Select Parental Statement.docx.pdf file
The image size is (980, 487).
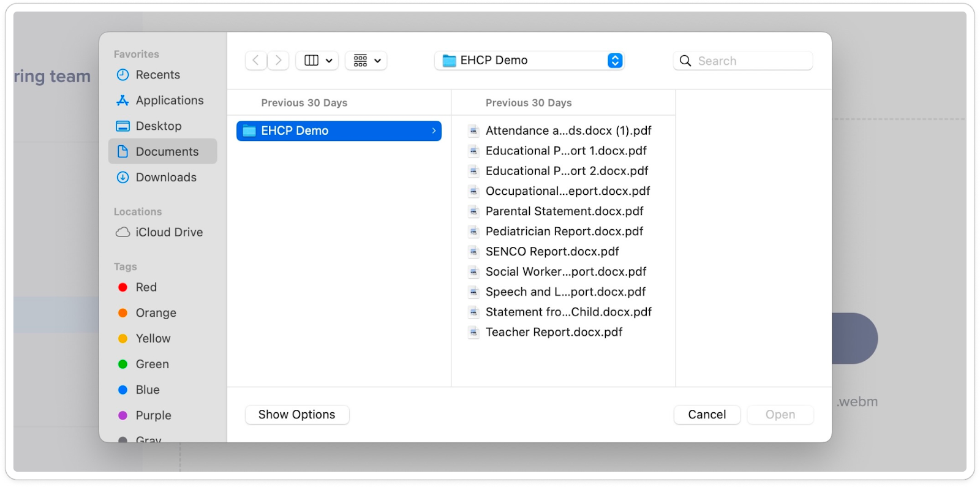tap(564, 211)
